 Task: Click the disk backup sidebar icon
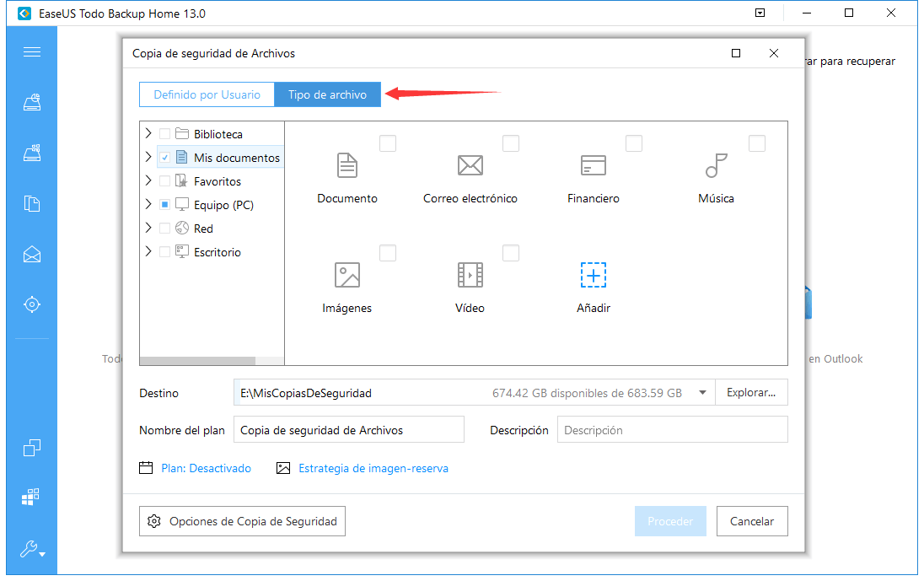click(32, 103)
